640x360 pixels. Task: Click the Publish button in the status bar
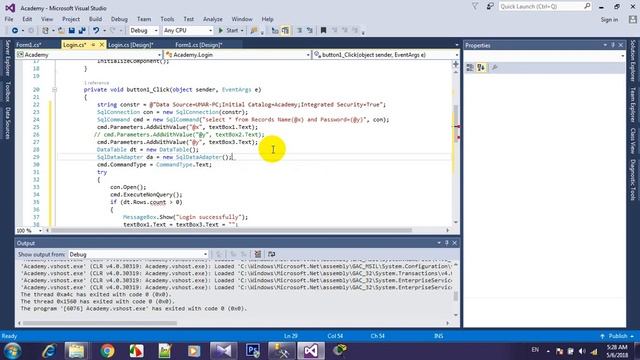point(617,336)
